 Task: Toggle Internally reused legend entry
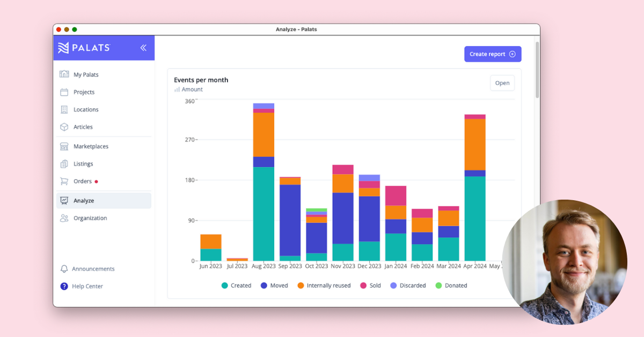click(324, 285)
